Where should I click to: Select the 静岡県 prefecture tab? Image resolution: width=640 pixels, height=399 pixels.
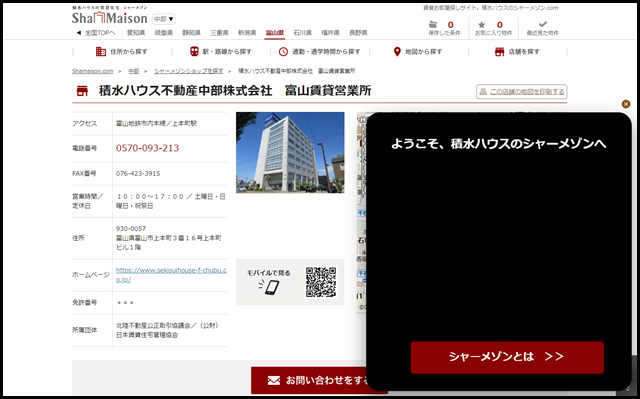pos(191,33)
